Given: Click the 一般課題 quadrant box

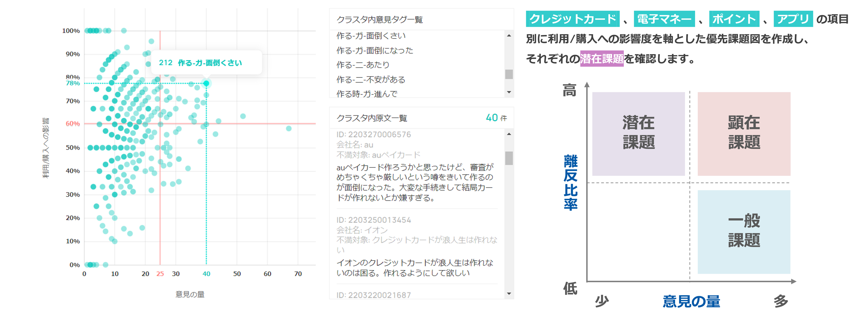Looking at the screenshot, I should (x=744, y=232).
